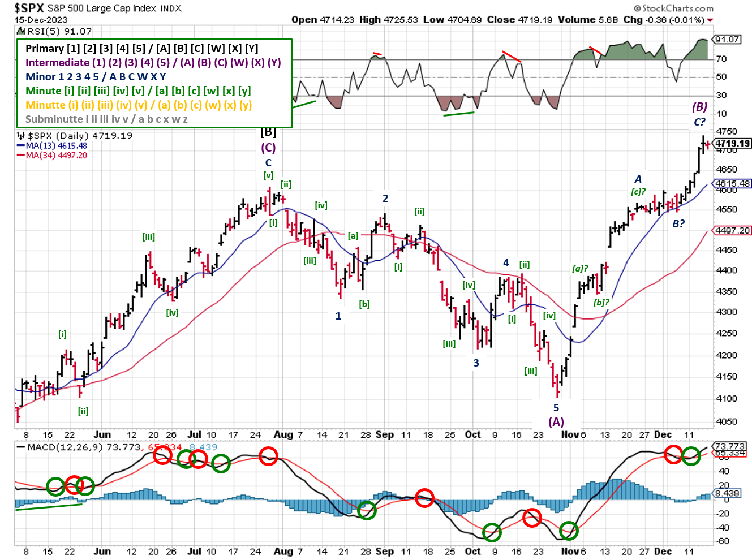Click the triangle icon before RSI(5) label

tap(21, 32)
